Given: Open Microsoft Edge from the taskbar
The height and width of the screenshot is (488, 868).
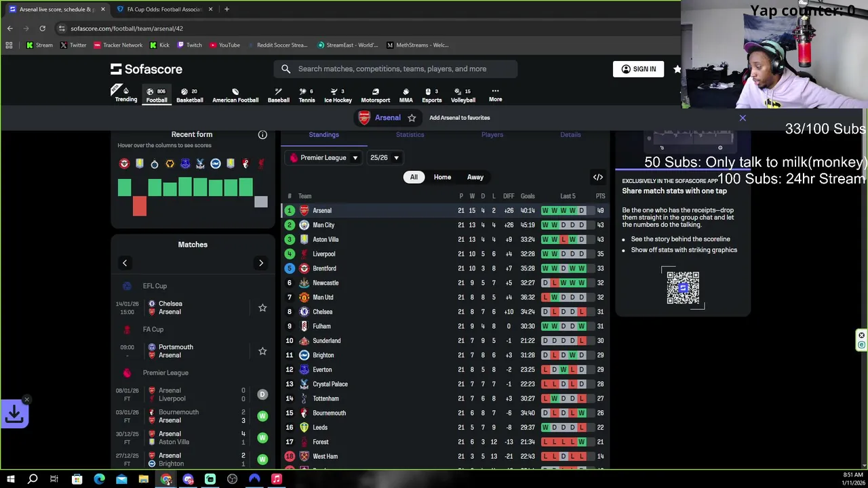Looking at the screenshot, I should (x=99, y=479).
